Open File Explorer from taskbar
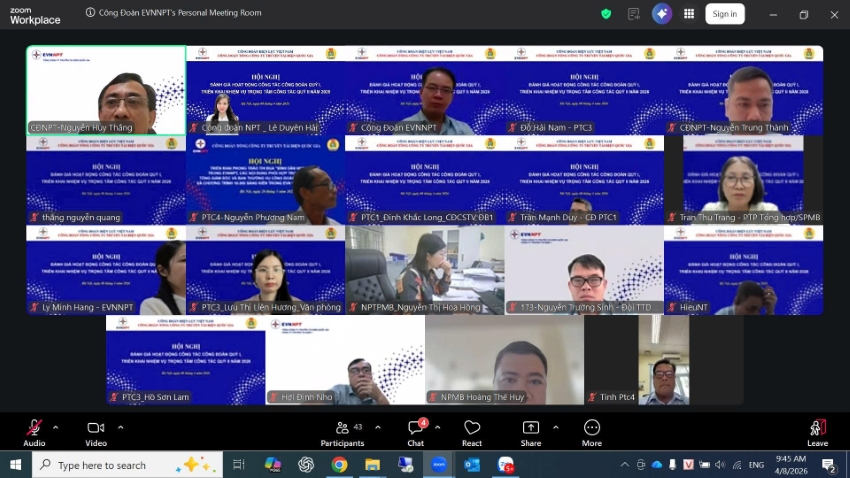Image resolution: width=850 pixels, height=478 pixels. pos(372,464)
